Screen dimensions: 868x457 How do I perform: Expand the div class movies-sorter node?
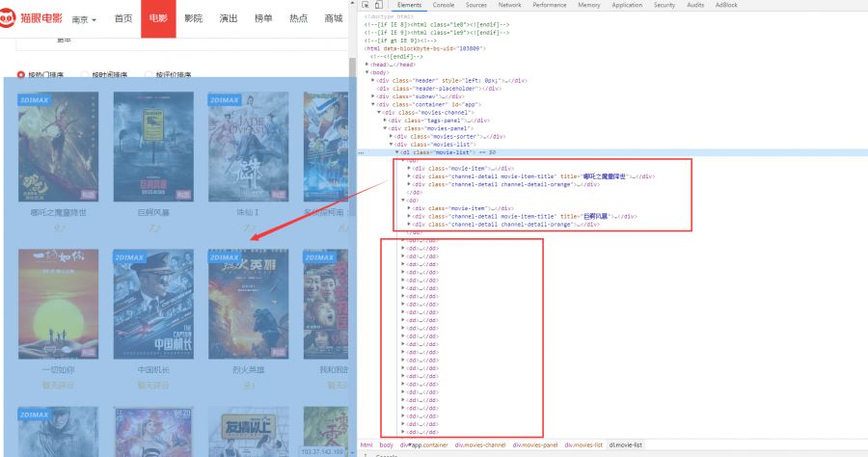coord(392,136)
